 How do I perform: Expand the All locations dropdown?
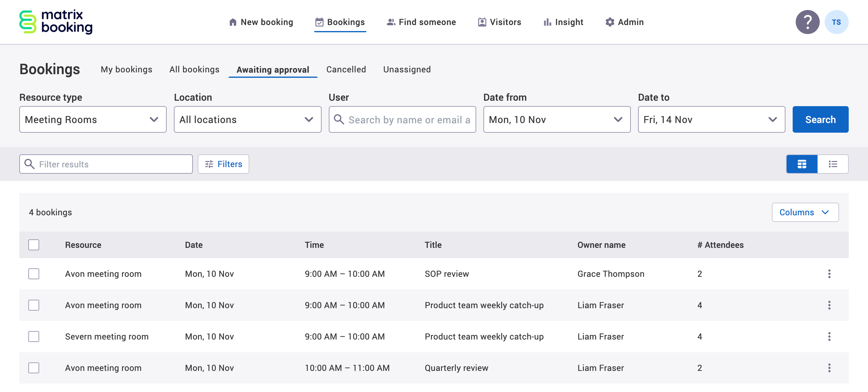(248, 119)
